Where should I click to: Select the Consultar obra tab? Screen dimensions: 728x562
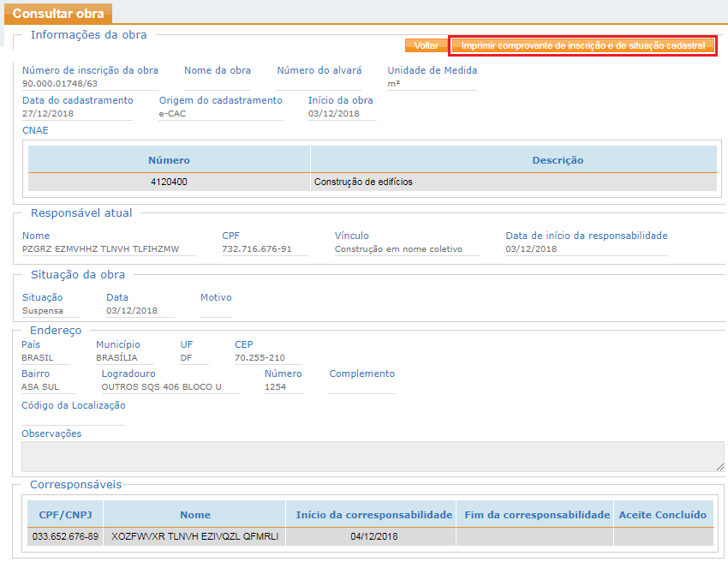[58, 12]
